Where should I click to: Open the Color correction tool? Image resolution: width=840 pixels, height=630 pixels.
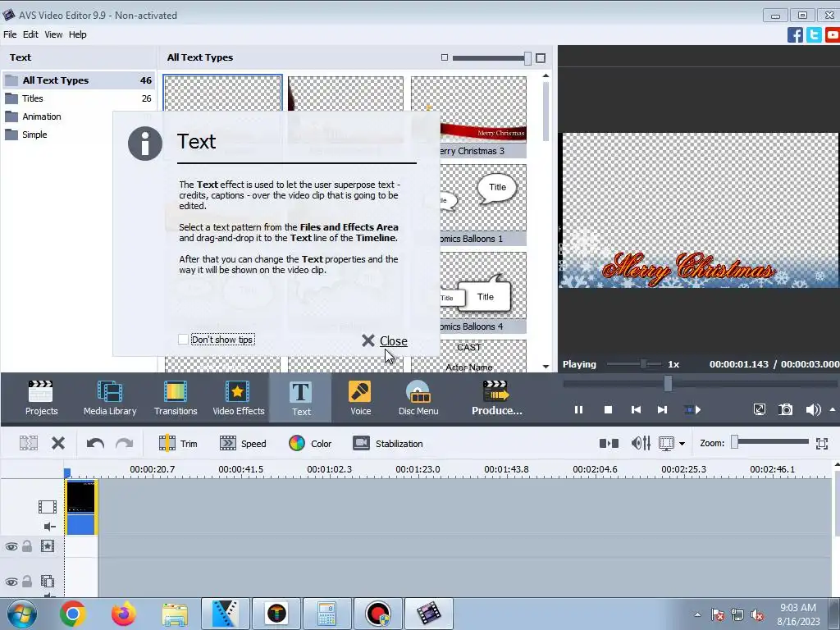309,444
